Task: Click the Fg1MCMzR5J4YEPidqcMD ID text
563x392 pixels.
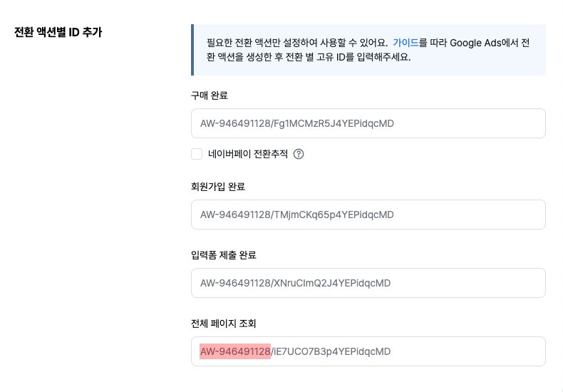Action: click(334, 123)
